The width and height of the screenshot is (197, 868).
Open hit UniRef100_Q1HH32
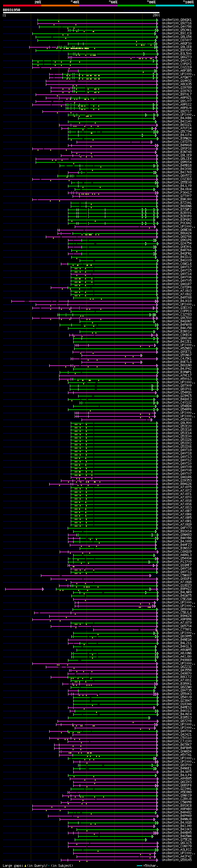pyautogui.click(x=177, y=81)
